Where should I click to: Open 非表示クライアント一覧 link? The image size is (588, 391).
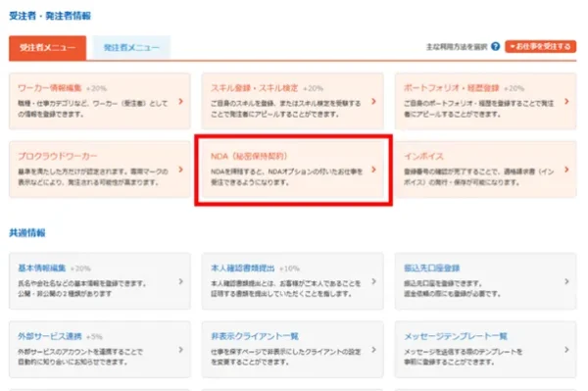pyautogui.click(x=255, y=336)
